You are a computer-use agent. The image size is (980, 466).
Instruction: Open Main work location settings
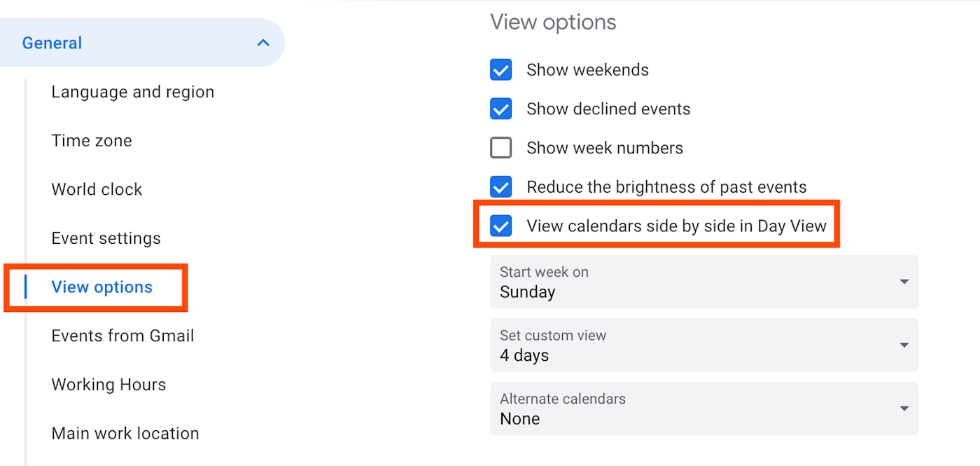pos(125,433)
